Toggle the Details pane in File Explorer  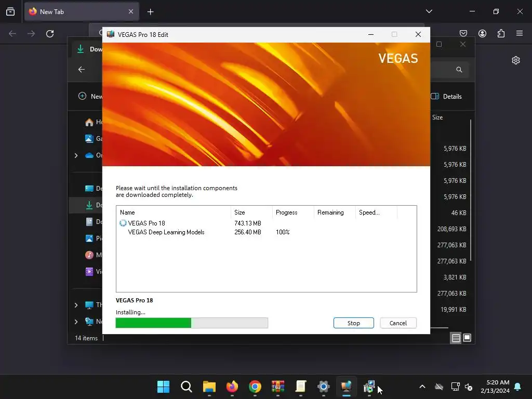click(x=446, y=96)
